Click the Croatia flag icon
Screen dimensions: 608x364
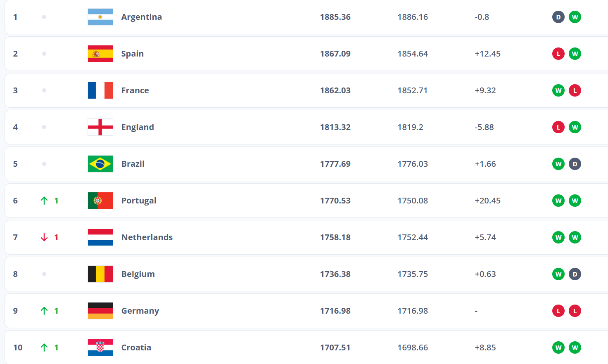(x=100, y=347)
